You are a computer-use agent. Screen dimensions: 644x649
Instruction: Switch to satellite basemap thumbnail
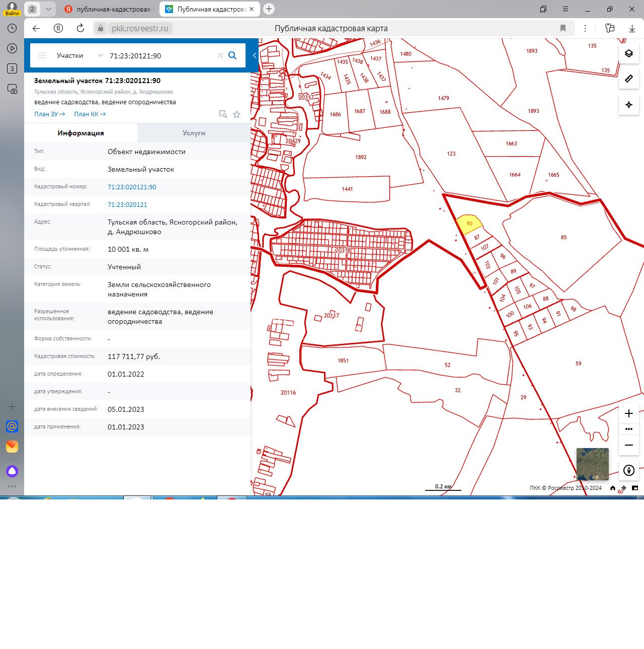[x=592, y=464]
